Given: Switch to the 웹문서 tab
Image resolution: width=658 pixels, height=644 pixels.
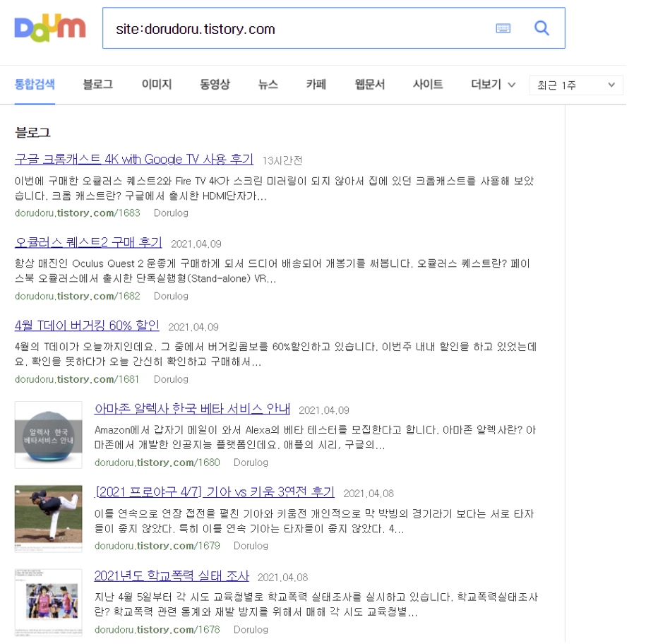Looking at the screenshot, I should tap(370, 84).
